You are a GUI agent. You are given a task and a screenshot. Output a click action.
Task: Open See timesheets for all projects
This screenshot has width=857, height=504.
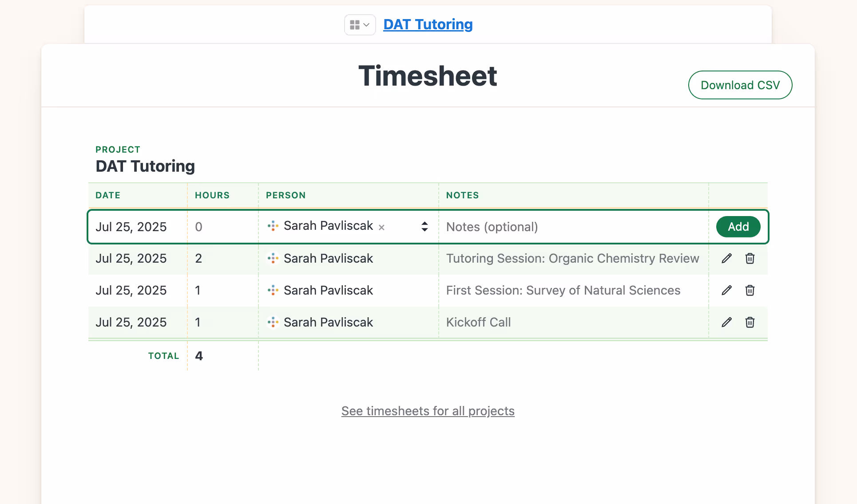[x=427, y=411]
